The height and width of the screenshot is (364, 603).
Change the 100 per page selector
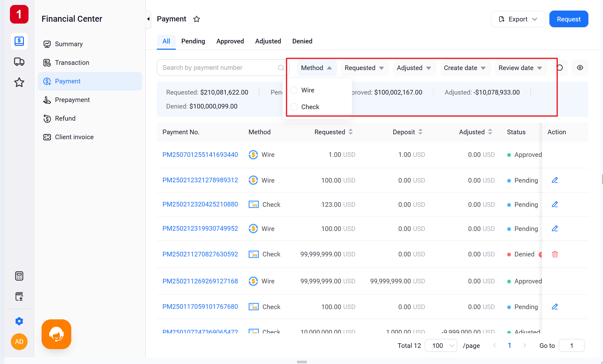(x=441, y=345)
